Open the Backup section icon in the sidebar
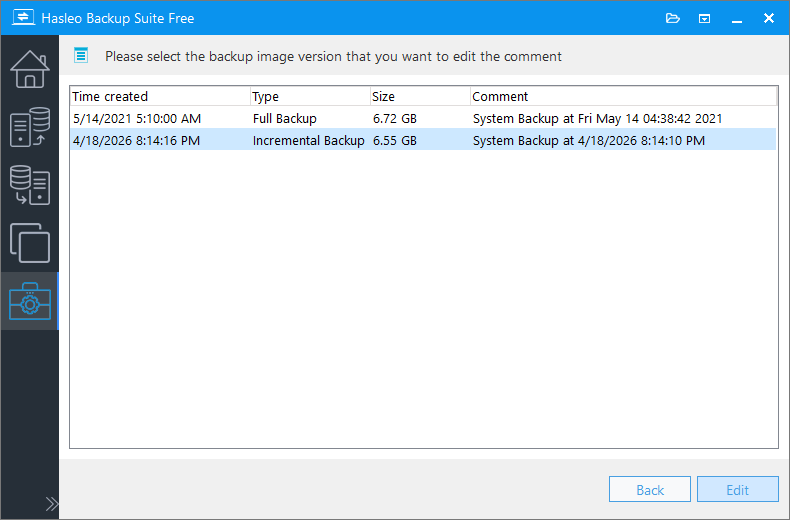Viewport: 790px width, 520px height. coord(30,127)
